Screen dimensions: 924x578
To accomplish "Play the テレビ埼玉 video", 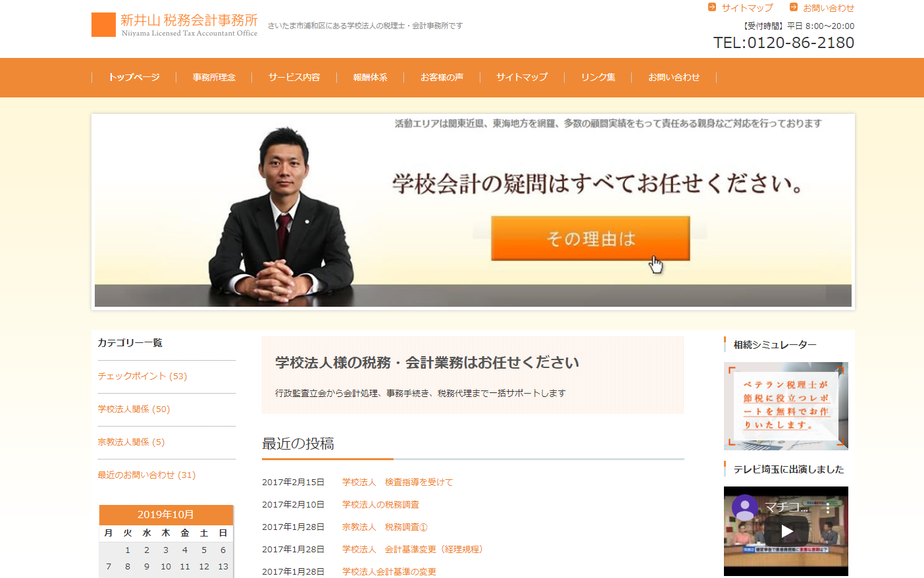I will [x=786, y=531].
